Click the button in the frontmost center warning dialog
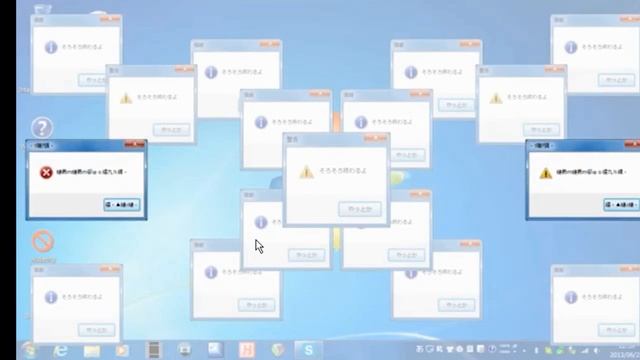Image resolution: width=640 pixels, height=360 pixels. 360,209
